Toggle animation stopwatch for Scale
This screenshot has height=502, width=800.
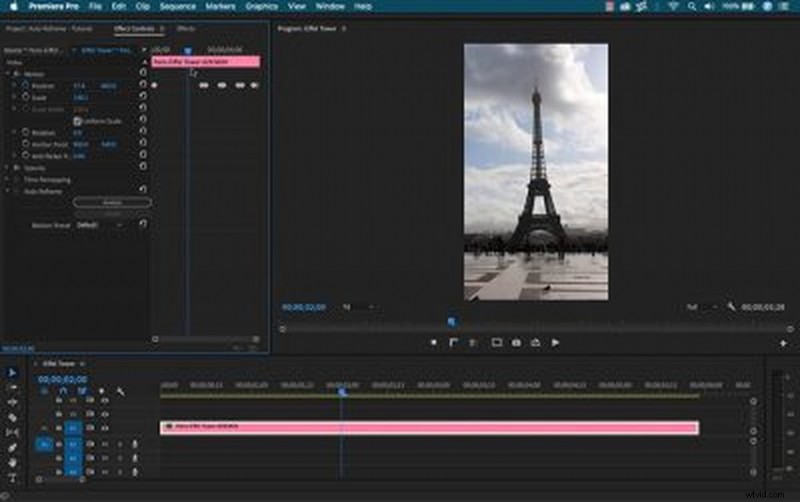point(25,97)
